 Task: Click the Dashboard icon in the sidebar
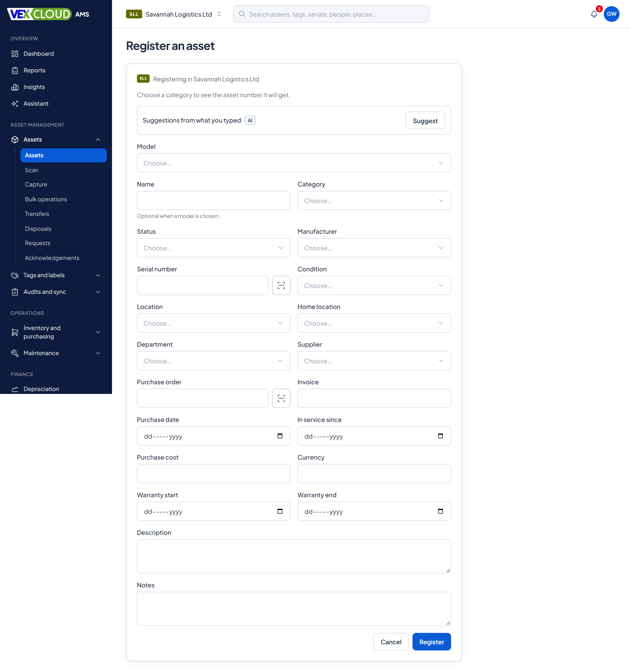15,54
